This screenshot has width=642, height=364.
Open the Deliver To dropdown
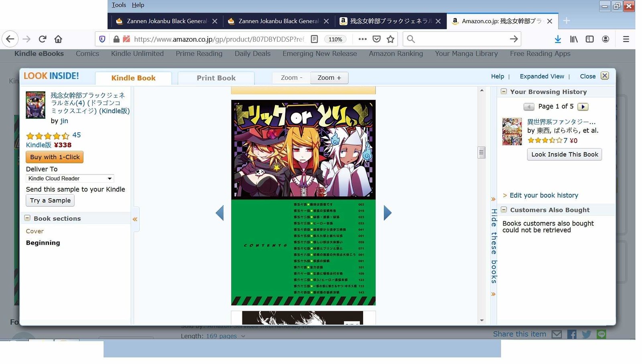pos(70,179)
